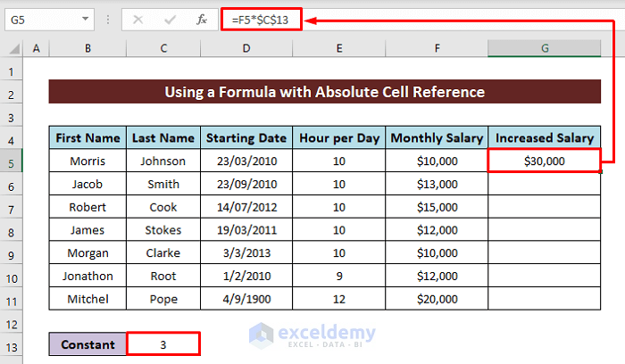Select the cell with last name Clarke
Viewport: 625px width, 364px height.
point(163,252)
